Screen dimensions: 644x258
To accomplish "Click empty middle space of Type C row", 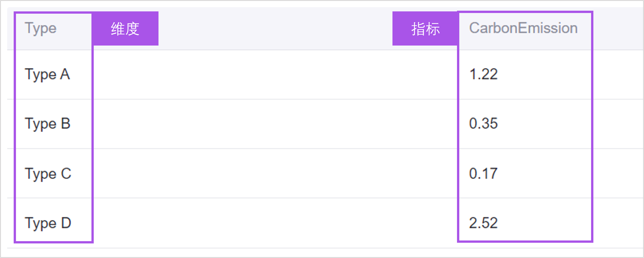I will click(275, 174).
